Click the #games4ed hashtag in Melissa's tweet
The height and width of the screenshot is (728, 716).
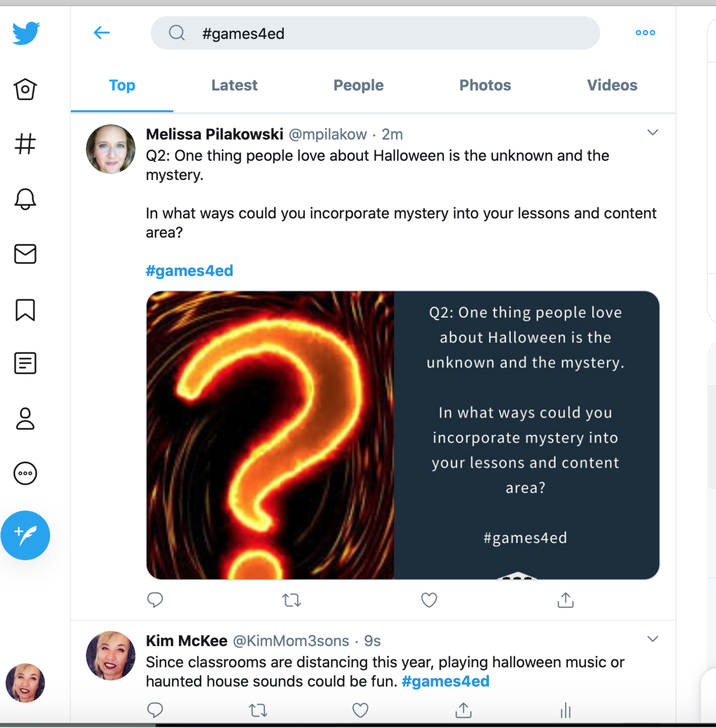coord(189,271)
